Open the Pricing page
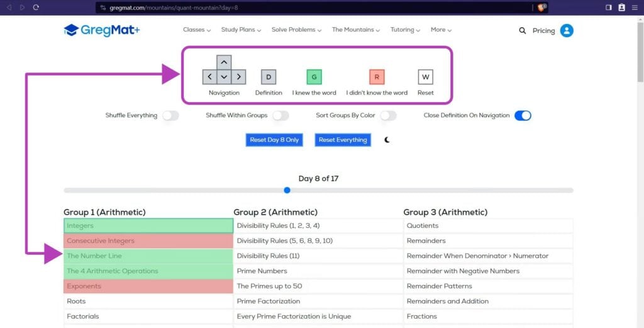This screenshot has height=328, width=644. point(543,30)
